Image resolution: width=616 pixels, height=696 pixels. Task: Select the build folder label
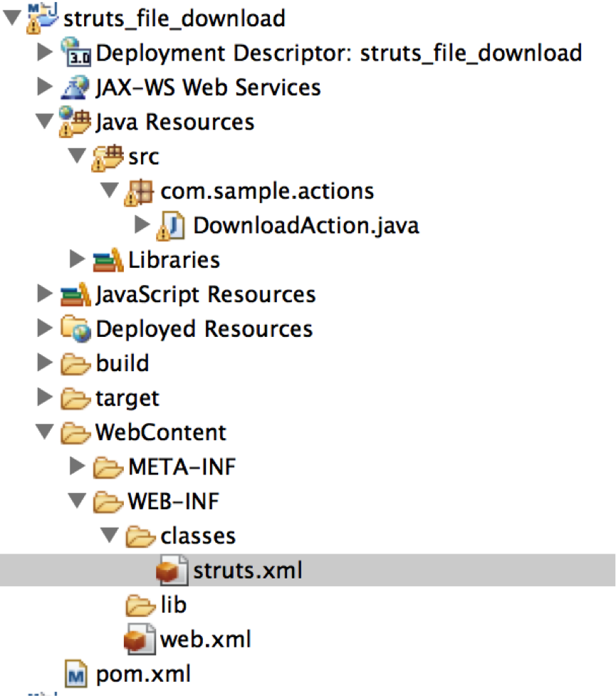pos(122,363)
